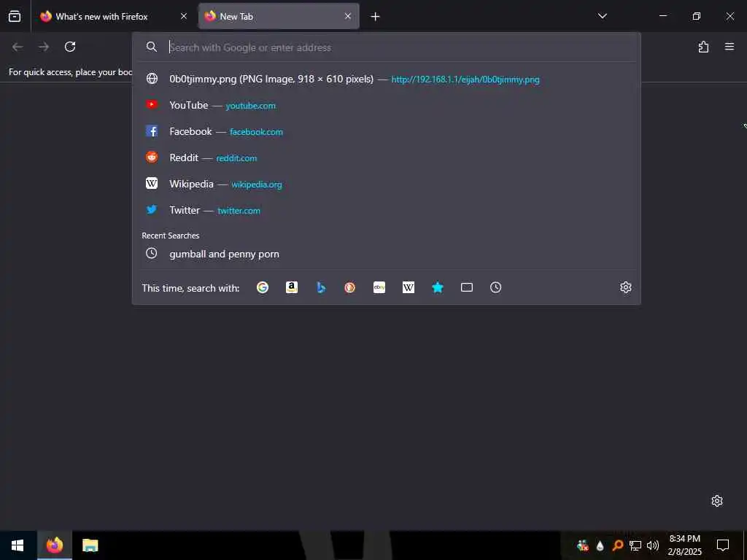747x560 pixels.
Task: Close the What's new with Firefox tab
Action: point(183,16)
